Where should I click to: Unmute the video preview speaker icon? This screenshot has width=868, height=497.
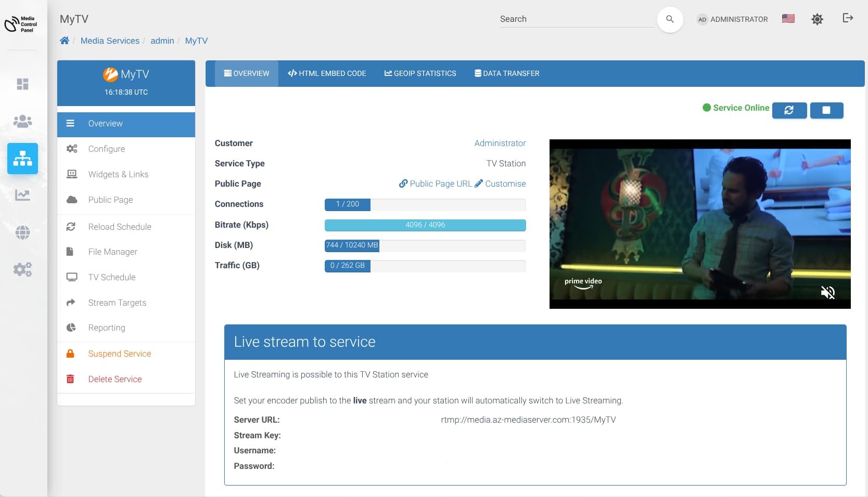tap(827, 293)
